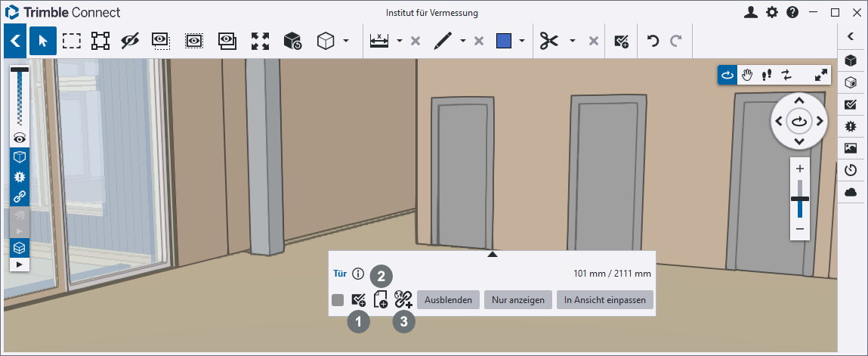Click the In Ansicht einpassen button
Viewport: 868px width, 356px height.
point(605,300)
